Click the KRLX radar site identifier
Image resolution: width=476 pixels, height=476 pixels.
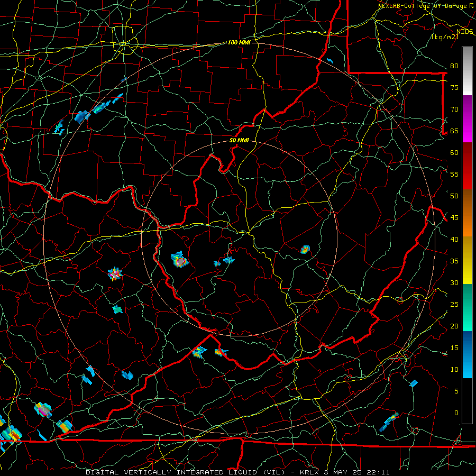[309, 472]
